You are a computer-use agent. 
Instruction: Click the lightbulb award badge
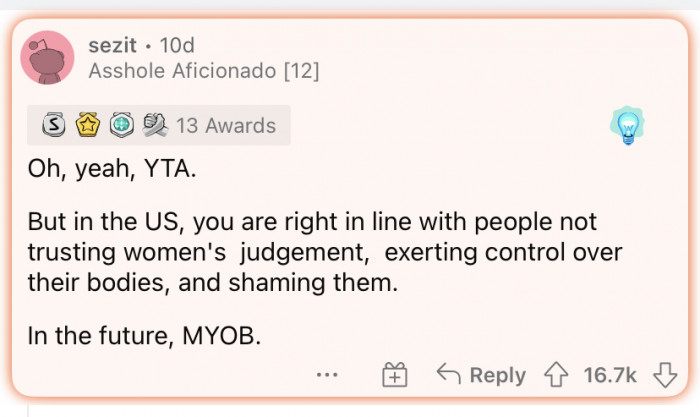pos(628,127)
